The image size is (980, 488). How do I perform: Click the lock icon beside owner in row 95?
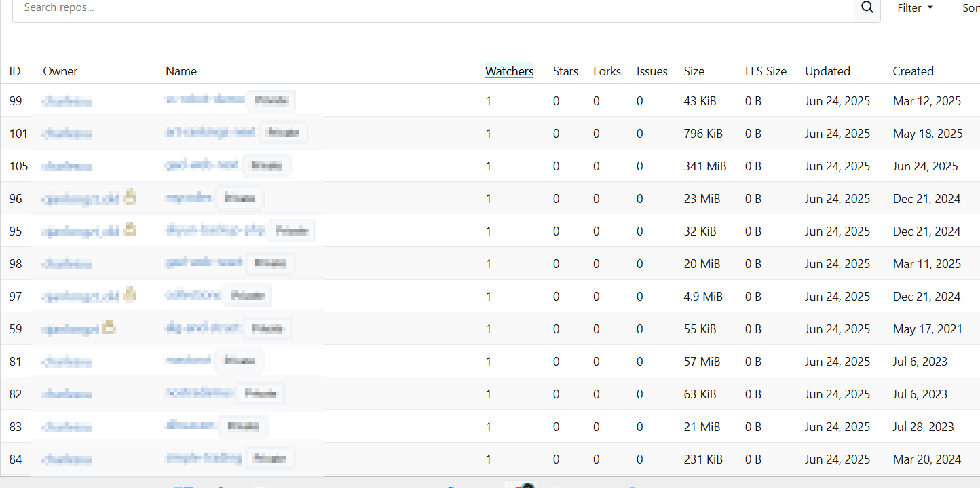tap(130, 230)
